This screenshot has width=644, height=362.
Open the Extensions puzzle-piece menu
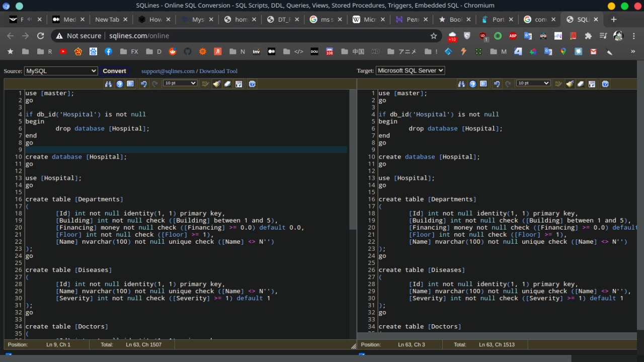(588, 36)
